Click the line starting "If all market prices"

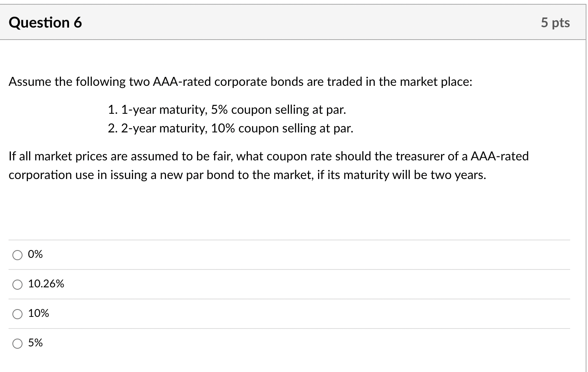[x=268, y=156]
